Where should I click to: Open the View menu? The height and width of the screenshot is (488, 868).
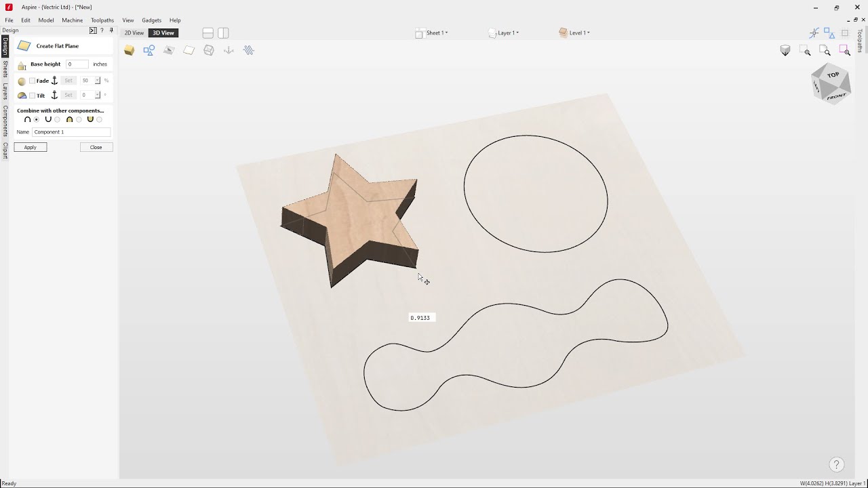(128, 20)
